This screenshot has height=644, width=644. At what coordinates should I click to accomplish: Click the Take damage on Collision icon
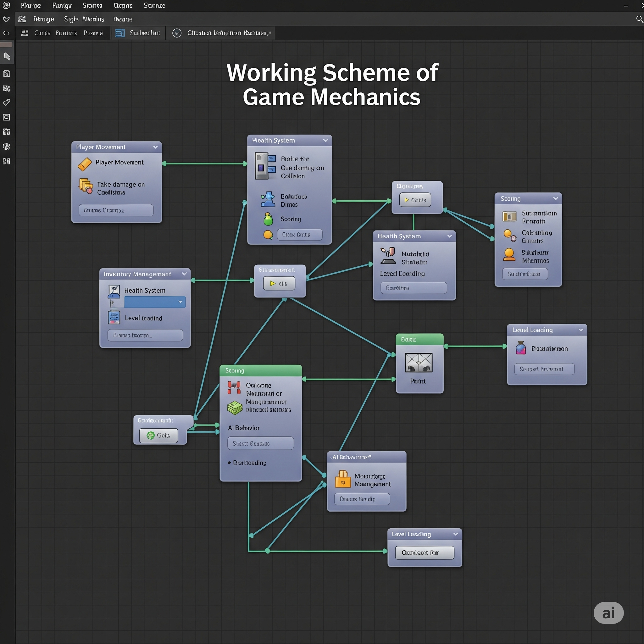click(86, 186)
